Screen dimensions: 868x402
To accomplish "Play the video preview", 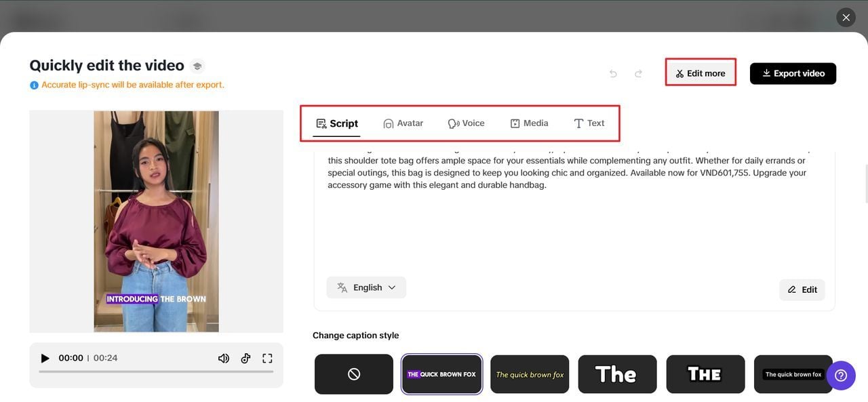I will coord(44,357).
